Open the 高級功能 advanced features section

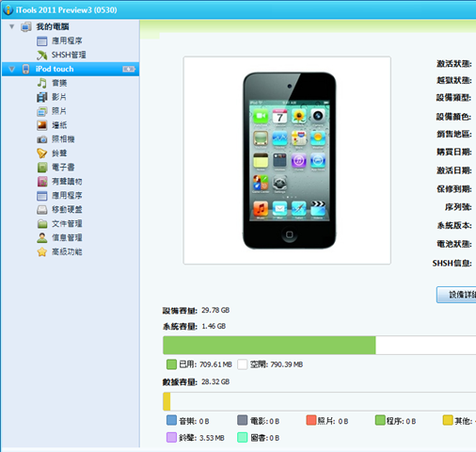[59, 251]
